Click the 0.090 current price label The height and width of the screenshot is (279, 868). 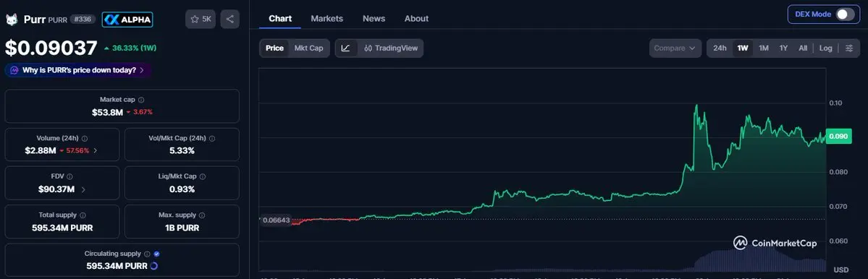point(838,137)
